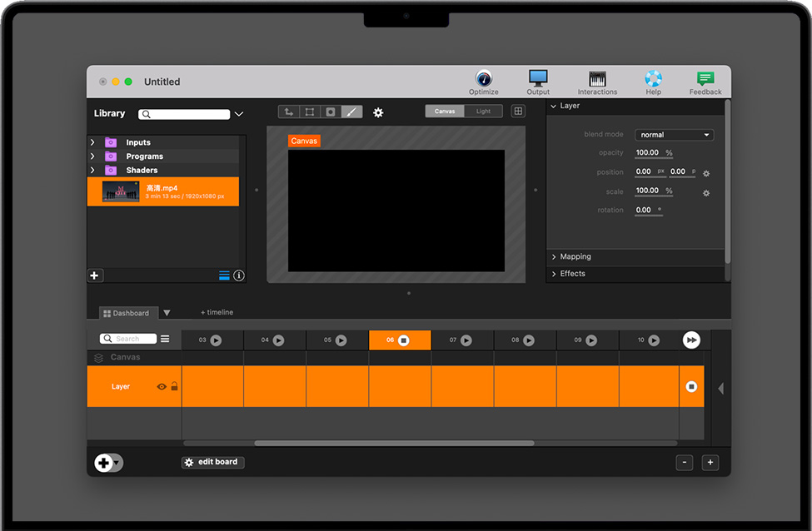Expand the Inputs folder
This screenshot has width=812, height=531.
pos(92,142)
